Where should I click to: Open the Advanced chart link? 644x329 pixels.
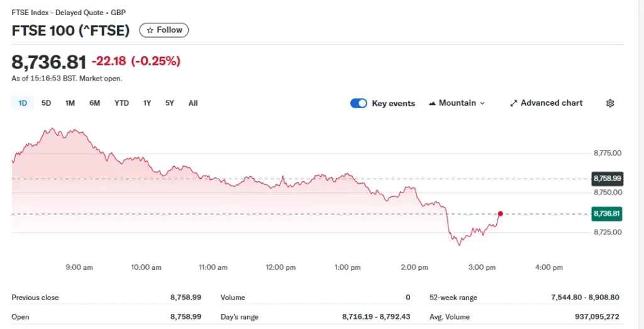coord(547,103)
